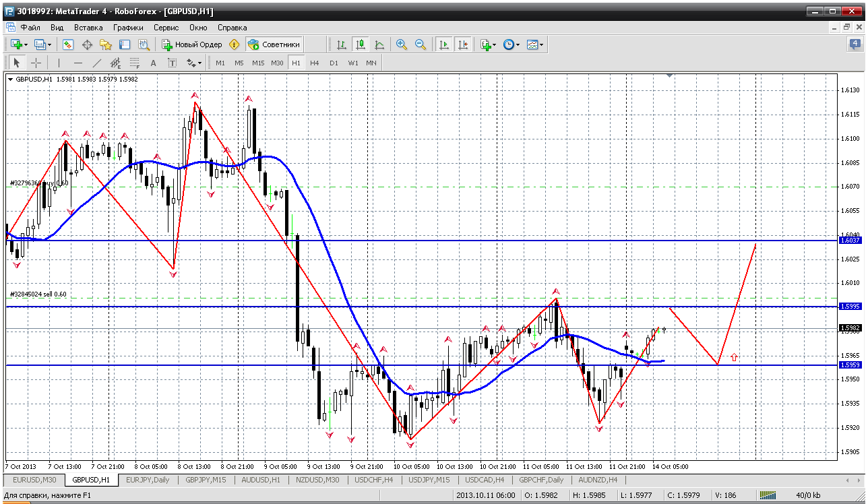Switch to the GBPCHF,Daily chart tab
This screenshot has height=504, width=868.
click(541, 480)
